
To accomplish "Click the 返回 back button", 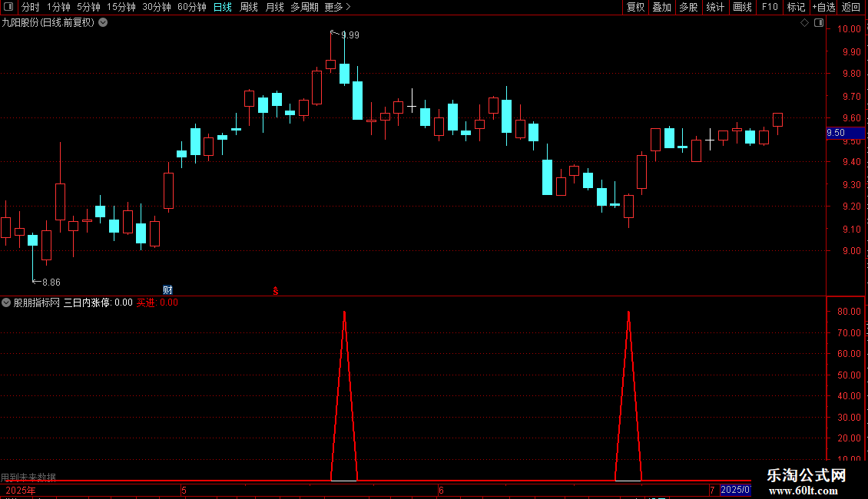I will (851, 7).
